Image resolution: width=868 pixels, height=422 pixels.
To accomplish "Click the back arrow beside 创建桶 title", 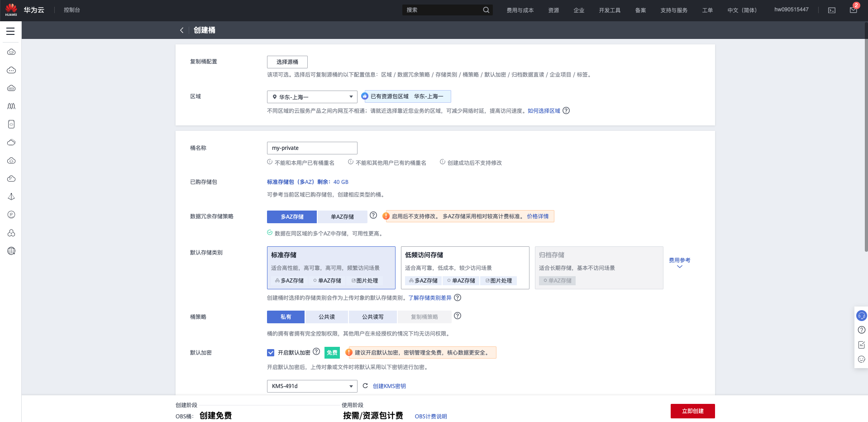I will 181,30.
